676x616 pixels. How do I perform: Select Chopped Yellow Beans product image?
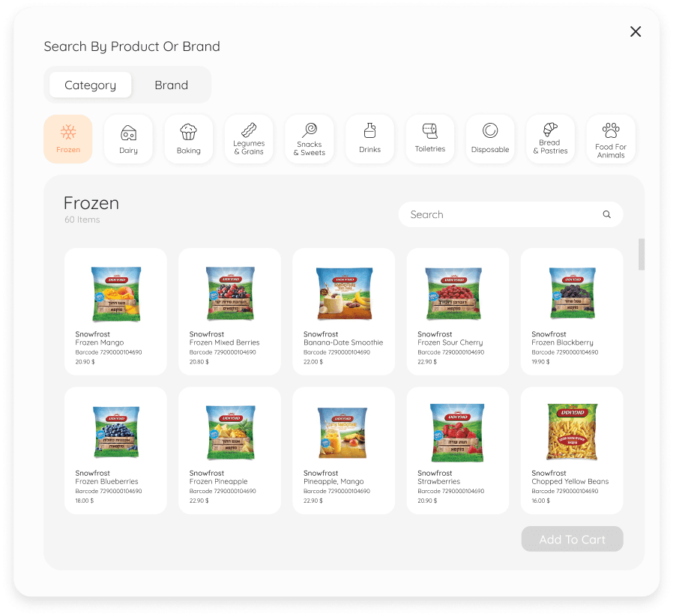click(572, 432)
